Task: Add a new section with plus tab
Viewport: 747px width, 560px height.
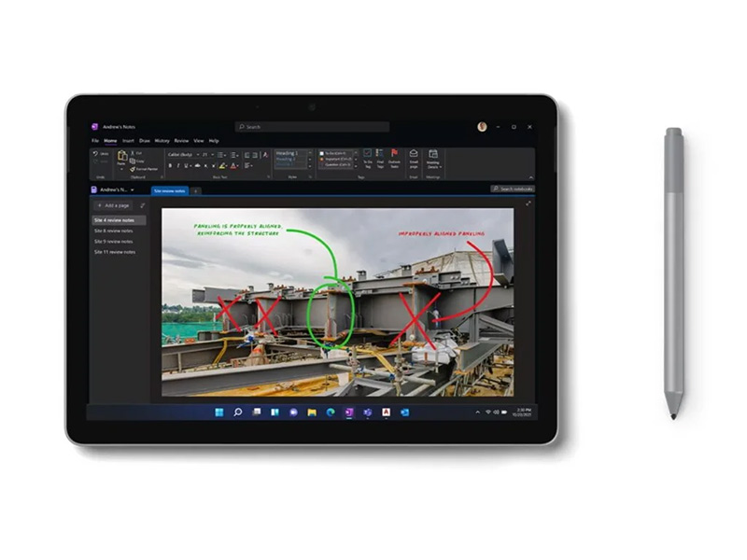Action: [x=195, y=191]
